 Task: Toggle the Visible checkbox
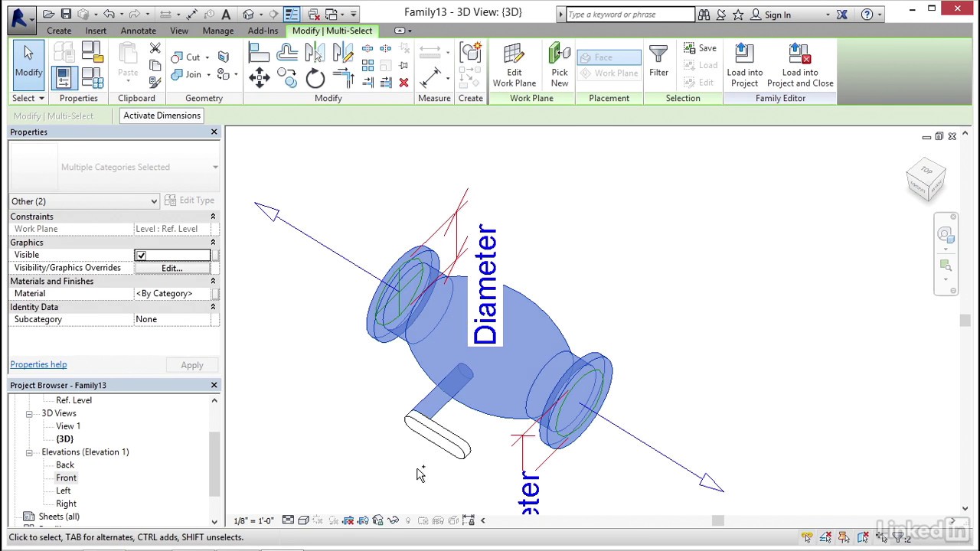pyautogui.click(x=141, y=255)
